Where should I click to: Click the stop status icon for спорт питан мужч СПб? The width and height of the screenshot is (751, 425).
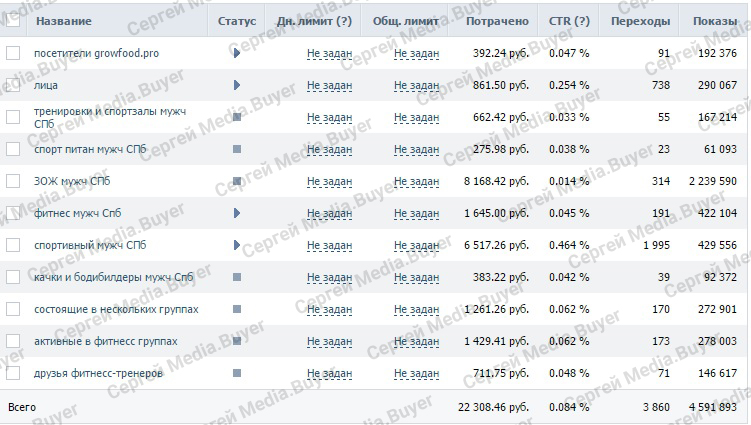click(237, 149)
